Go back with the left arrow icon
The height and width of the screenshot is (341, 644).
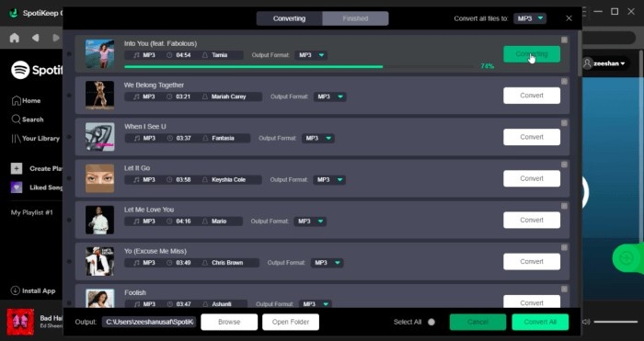pyautogui.click(x=35, y=38)
